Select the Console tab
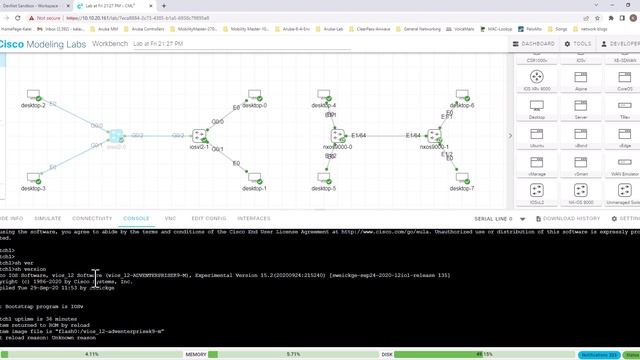Viewport: 640px width, 360px height. (x=136, y=218)
